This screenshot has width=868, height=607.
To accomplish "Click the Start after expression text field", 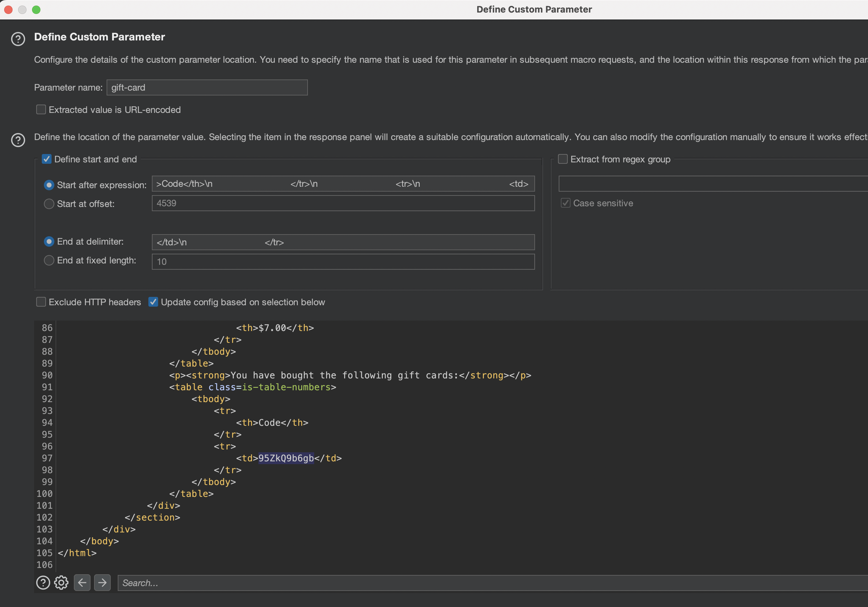I will (x=343, y=184).
